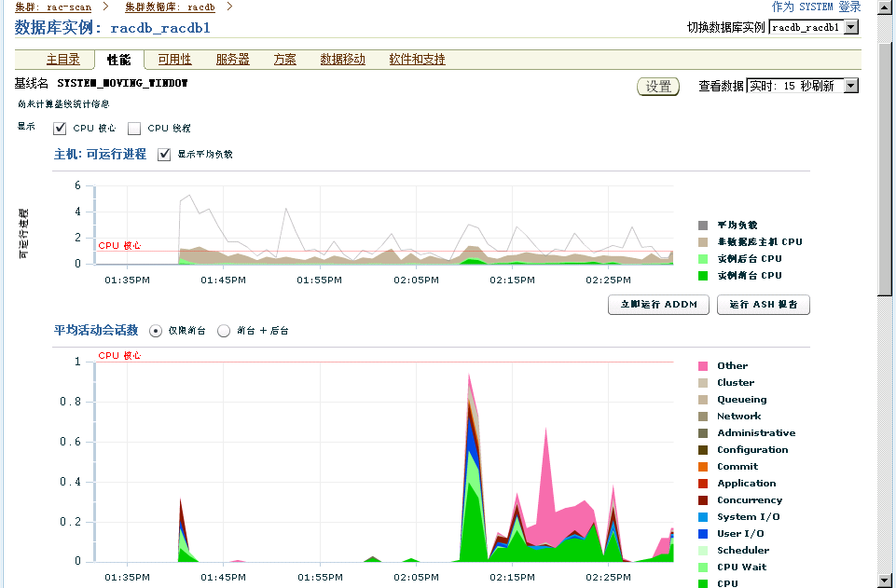Uncheck 显示平均负载 on the host chart
The height and width of the screenshot is (588, 896).
(x=165, y=155)
